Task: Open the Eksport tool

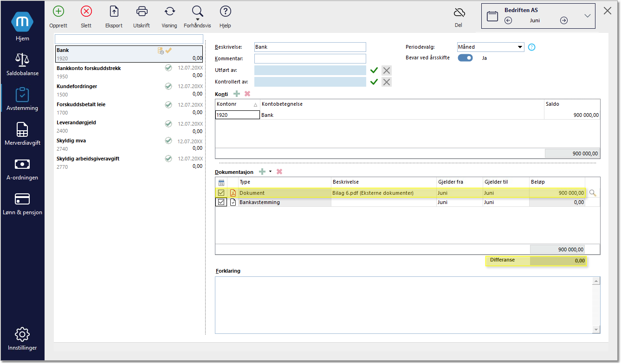Action: pyautogui.click(x=114, y=17)
